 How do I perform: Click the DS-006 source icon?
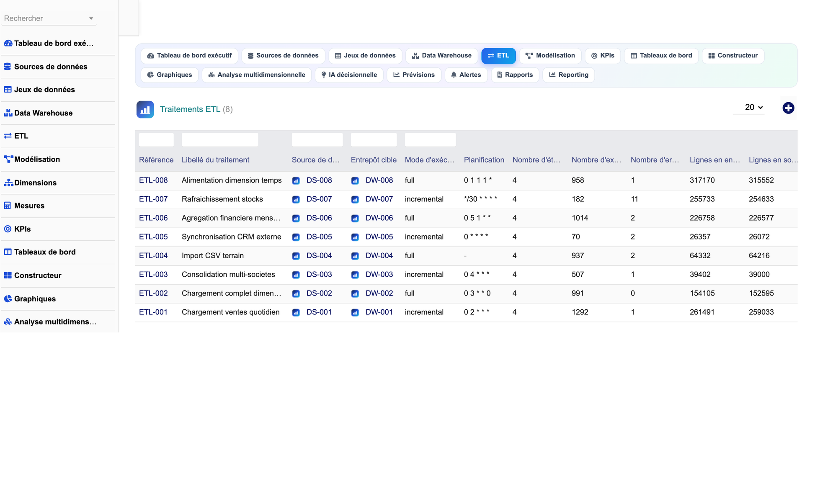296,219
